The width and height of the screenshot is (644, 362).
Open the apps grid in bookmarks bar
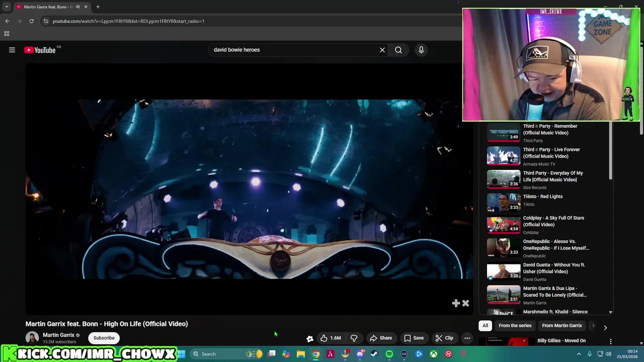(7, 34)
